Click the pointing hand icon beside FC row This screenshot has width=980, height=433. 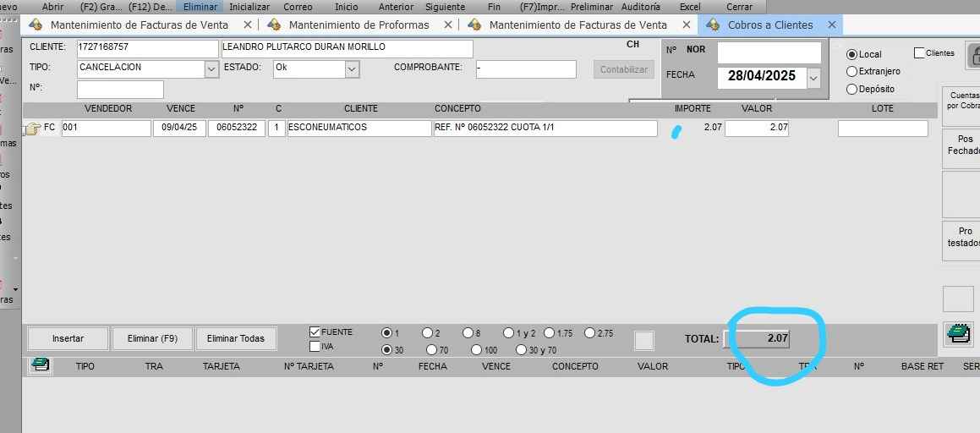[x=32, y=129]
